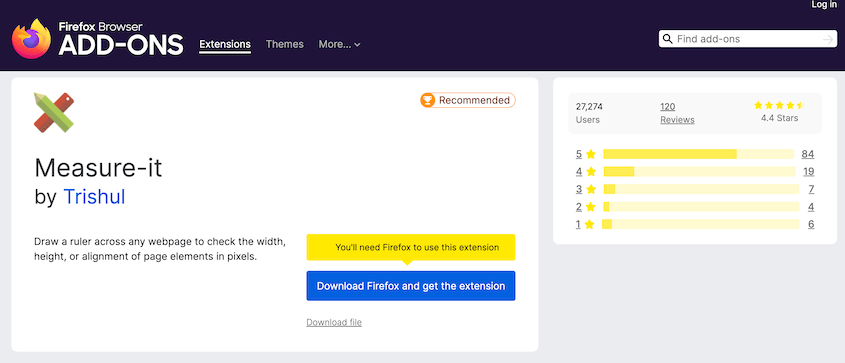Click the star icon in the 4-star row

[591, 172]
